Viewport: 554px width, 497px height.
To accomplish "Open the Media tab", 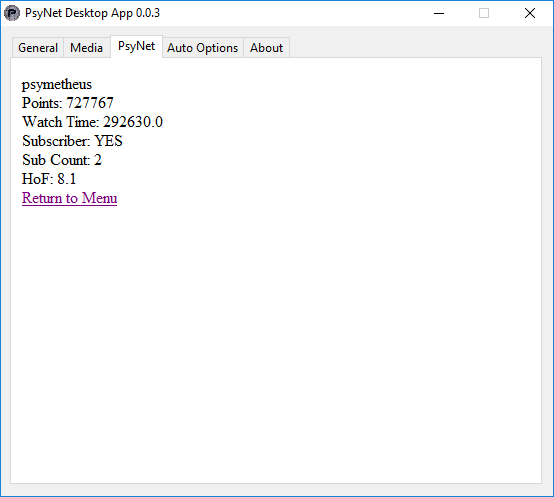I will pos(87,48).
